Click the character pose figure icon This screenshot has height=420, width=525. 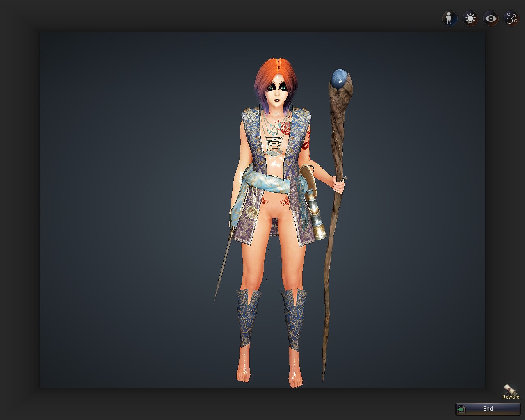click(450, 18)
